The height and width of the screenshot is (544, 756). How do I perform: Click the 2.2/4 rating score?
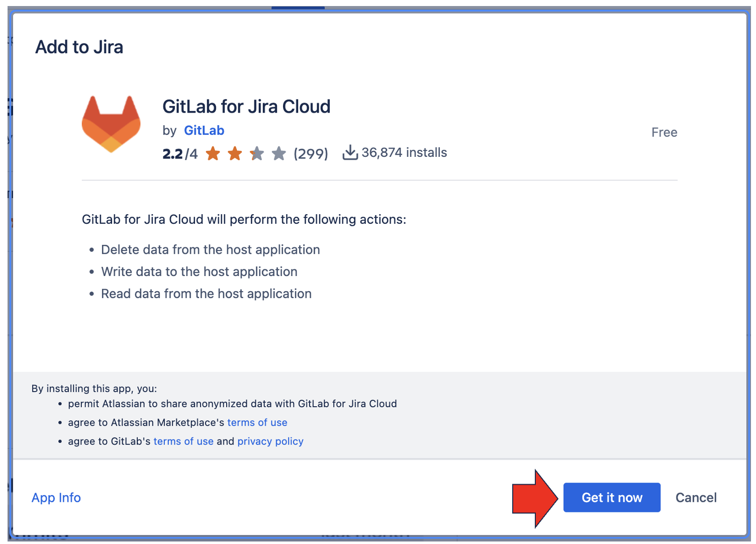pos(180,153)
